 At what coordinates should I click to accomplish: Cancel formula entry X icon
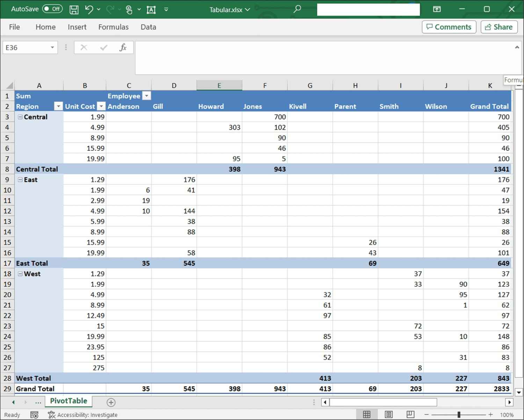click(x=84, y=47)
